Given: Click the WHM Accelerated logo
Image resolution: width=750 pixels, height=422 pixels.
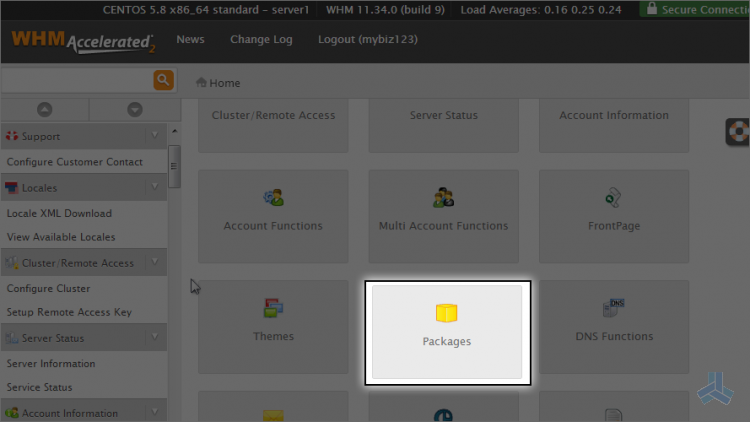Looking at the screenshot, I should [84, 42].
